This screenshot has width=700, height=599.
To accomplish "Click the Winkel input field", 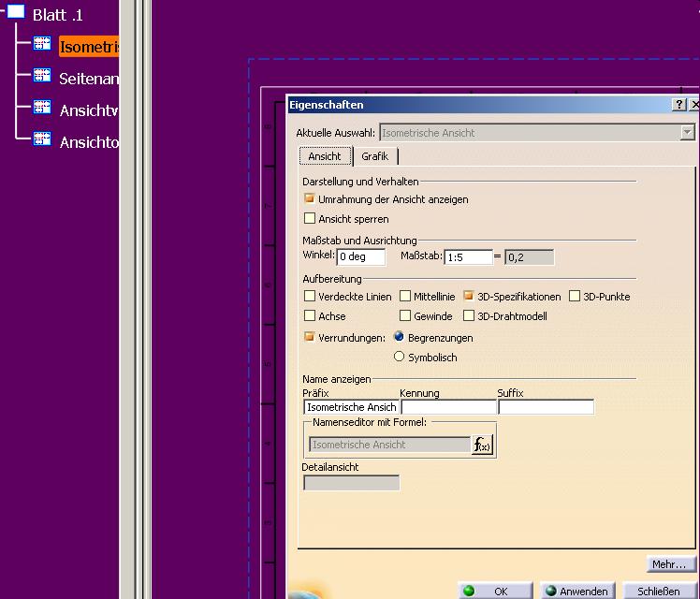I will pos(360,256).
